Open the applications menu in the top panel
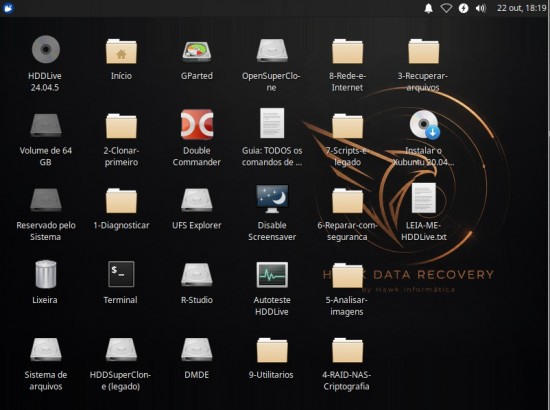 click(8, 8)
